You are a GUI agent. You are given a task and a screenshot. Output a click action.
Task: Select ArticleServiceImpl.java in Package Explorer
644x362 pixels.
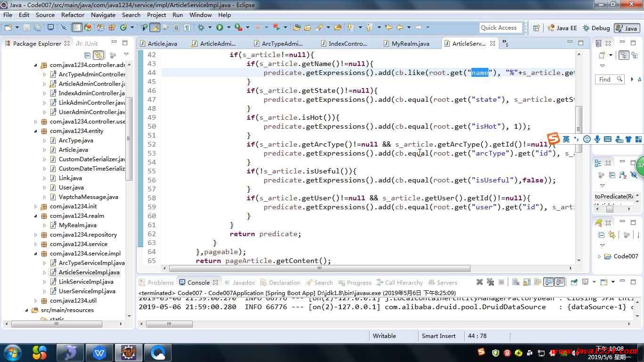click(x=89, y=272)
